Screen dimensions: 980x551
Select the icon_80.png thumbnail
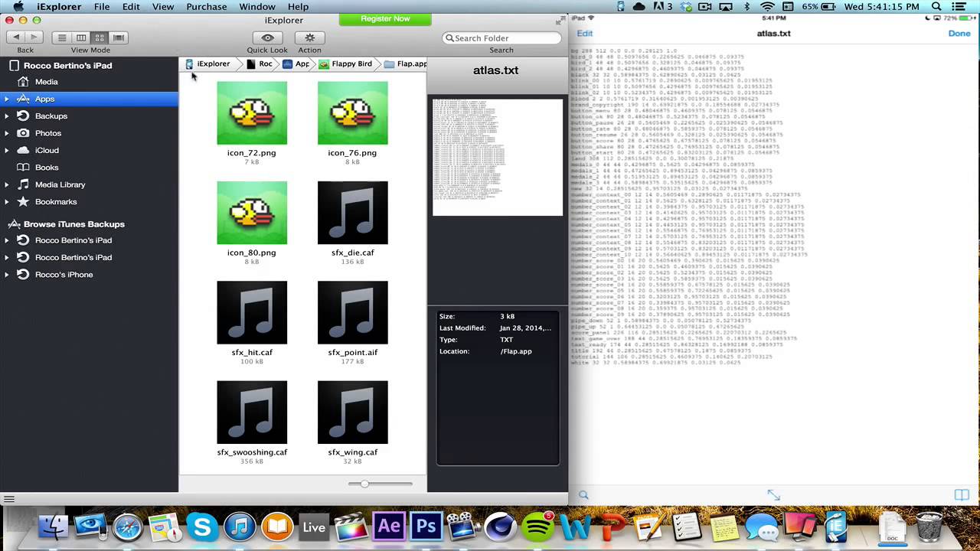(x=252, y=213)
